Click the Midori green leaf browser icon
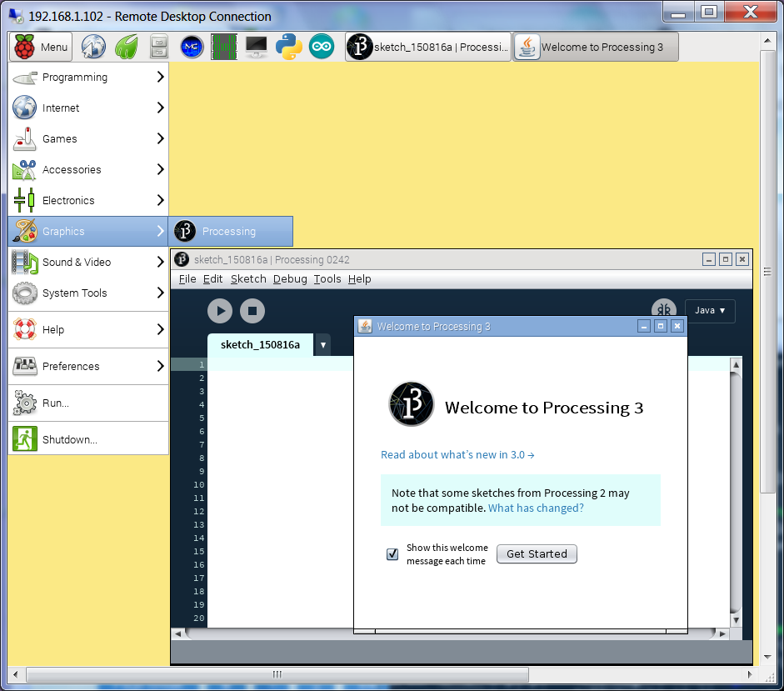 [x=126, y=48]
